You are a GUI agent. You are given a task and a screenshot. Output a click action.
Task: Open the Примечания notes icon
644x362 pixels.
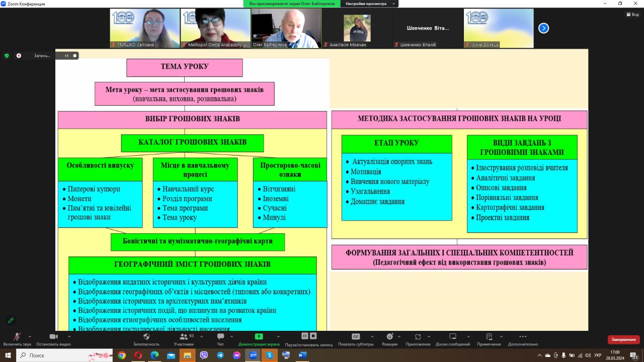pos(489,337)
